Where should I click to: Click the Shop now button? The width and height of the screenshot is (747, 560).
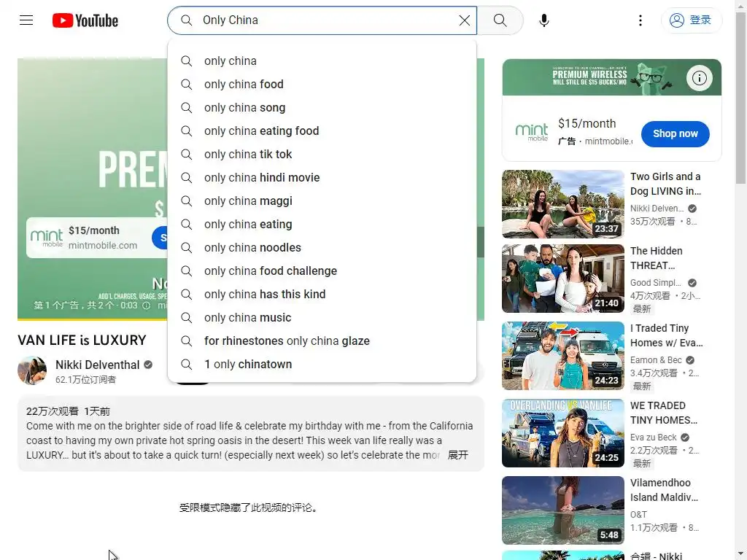coord(675,134)
